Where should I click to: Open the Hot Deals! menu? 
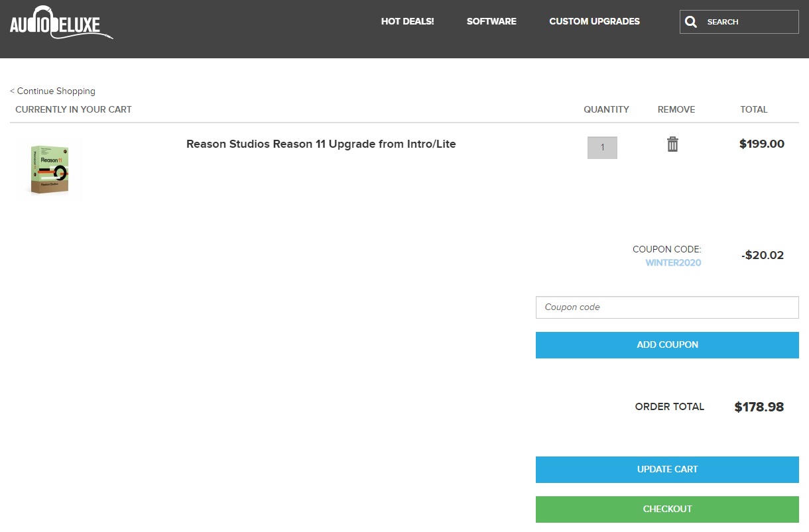(407, 21)
